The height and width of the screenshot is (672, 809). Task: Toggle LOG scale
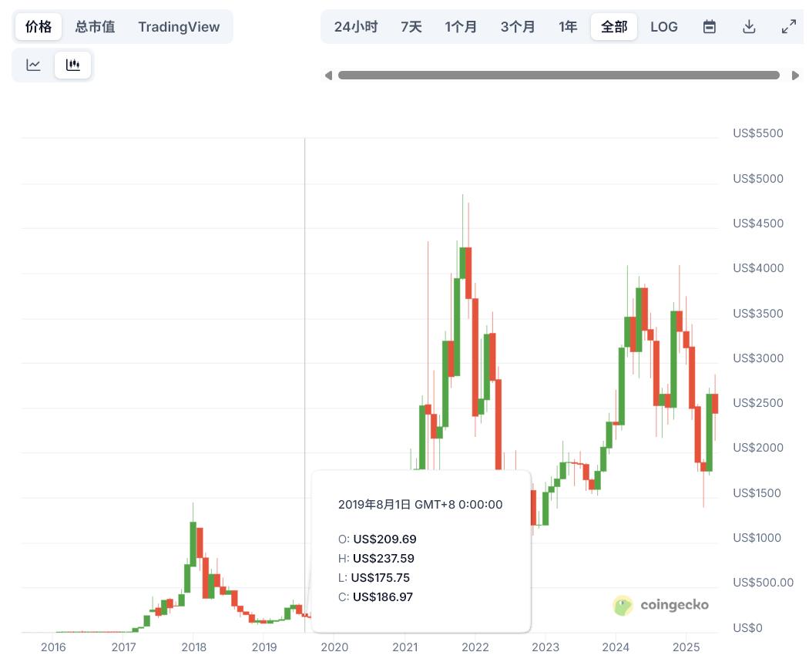coord(664,26)
